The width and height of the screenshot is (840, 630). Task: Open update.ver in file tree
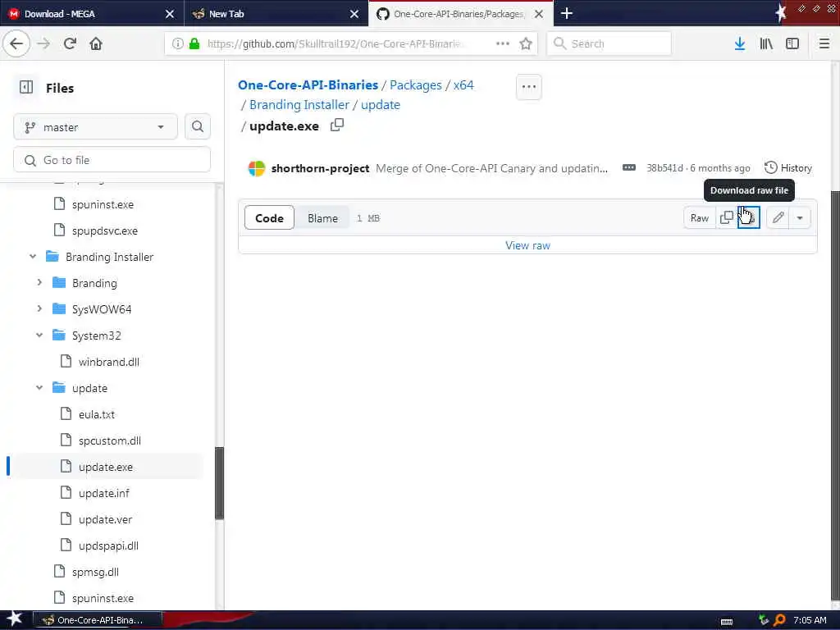(105, 519)
